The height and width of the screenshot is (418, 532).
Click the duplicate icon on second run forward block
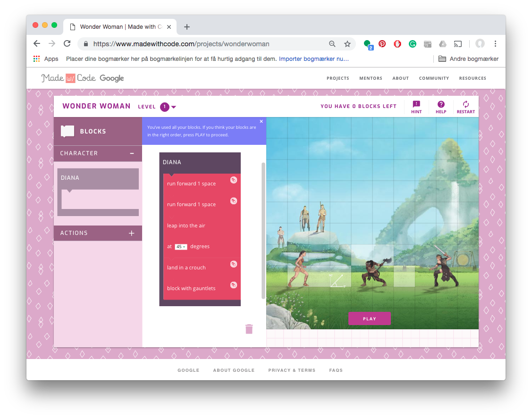point(233,201)
